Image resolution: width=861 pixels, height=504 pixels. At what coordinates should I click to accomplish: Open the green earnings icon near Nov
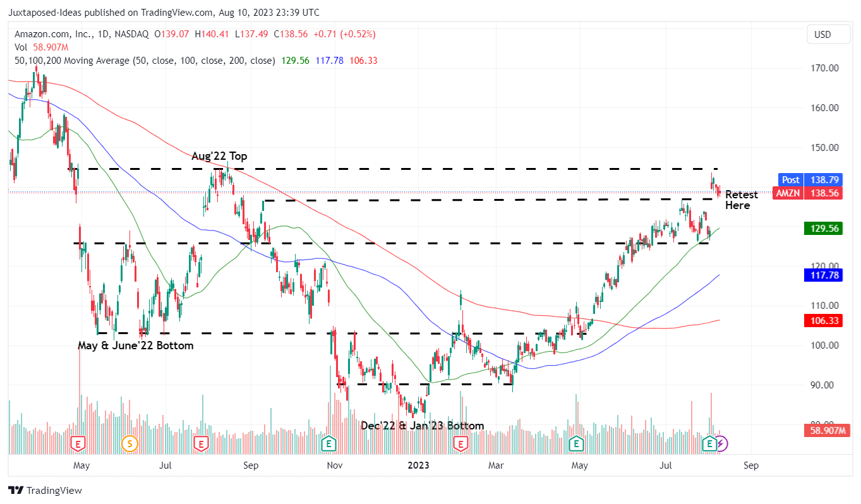click(328, 443)
